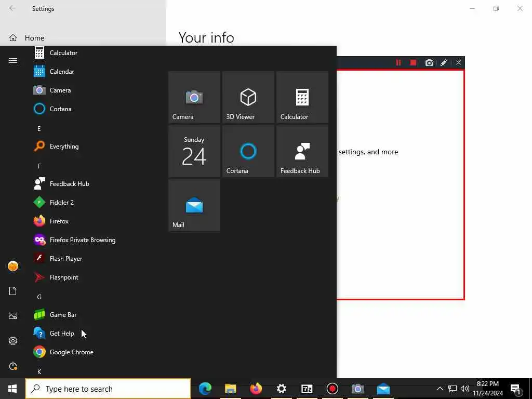
Task: Open the user account icon in Start
Action: 13,266
